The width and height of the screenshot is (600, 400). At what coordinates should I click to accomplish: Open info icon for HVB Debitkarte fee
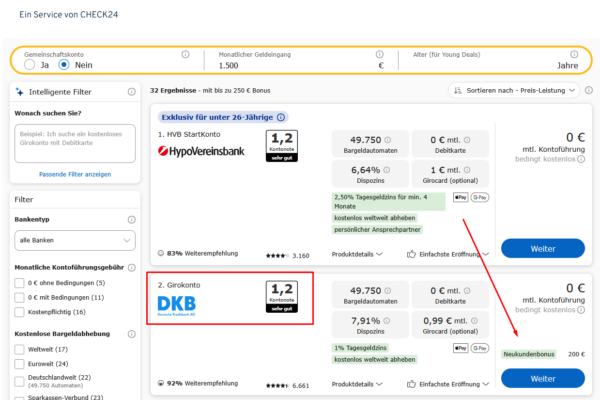pos(467,140)
